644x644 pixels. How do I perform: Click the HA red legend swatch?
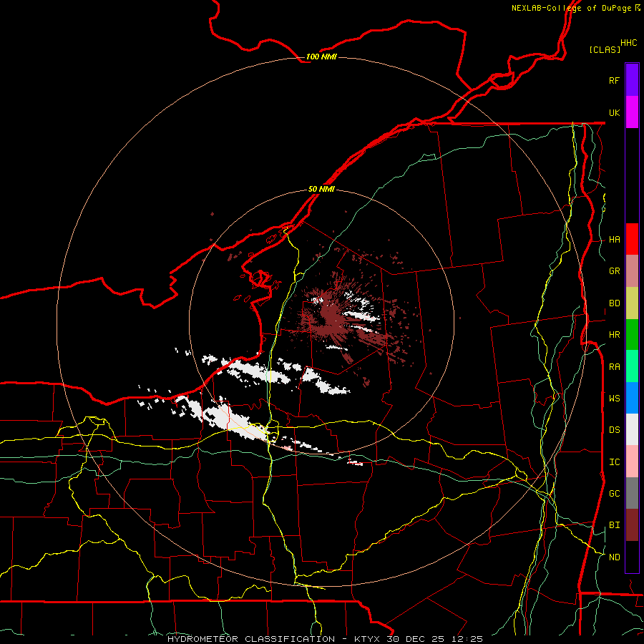[632, 239]
